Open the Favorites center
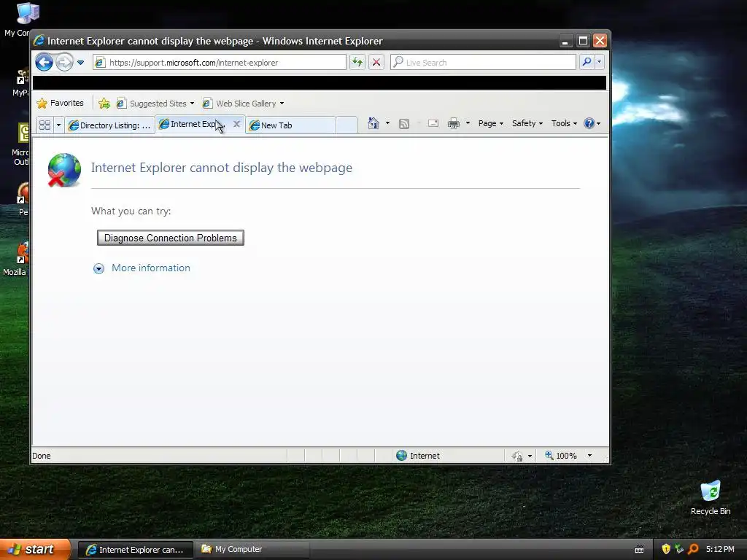 (x=60, y=104)
